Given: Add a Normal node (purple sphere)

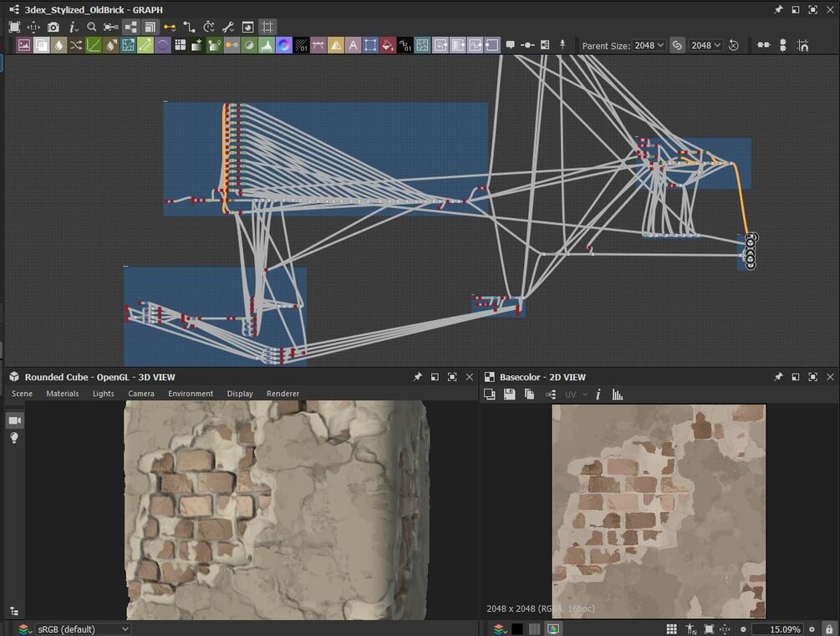Looking at the screenshot, I should coord(284,45).
